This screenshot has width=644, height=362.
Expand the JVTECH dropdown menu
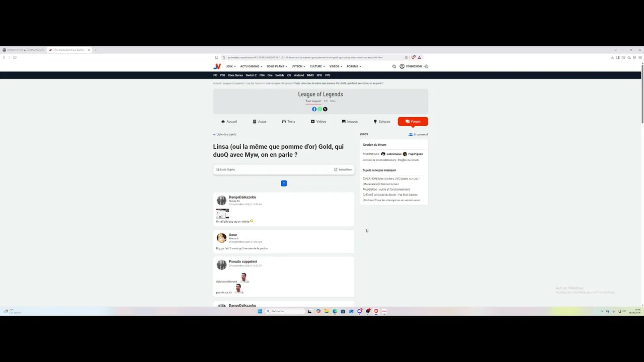298,66
